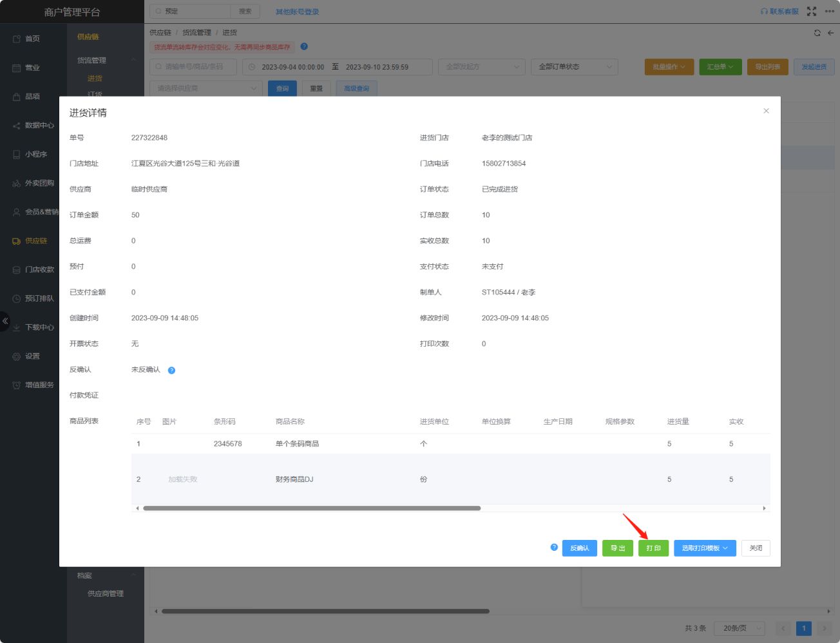Open 预订排队 clock icon in the sidebar

pyautogui.click(x=17, y=298)
